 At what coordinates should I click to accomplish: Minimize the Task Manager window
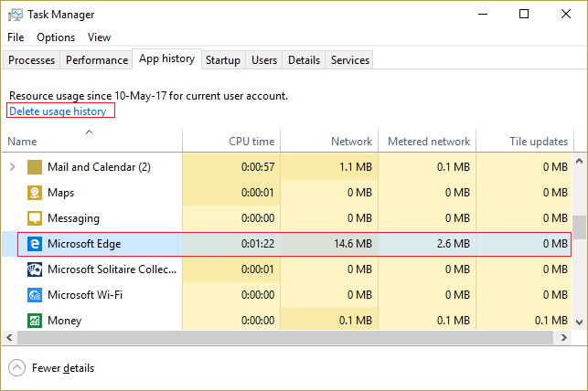pyautogui.click(x=483, y=15)
